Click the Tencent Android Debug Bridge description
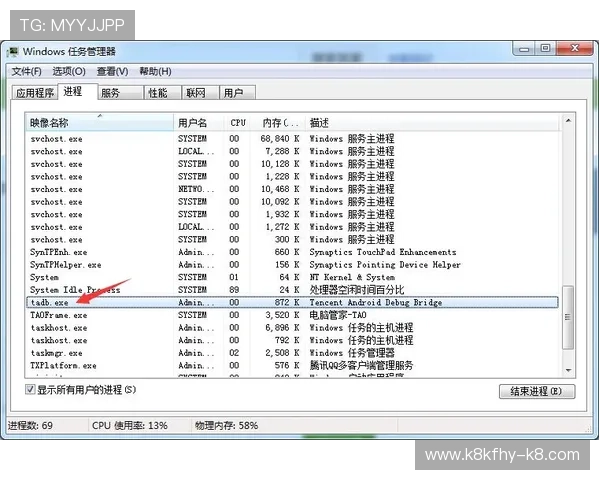600x480 pixels. [x=376, y=302]
